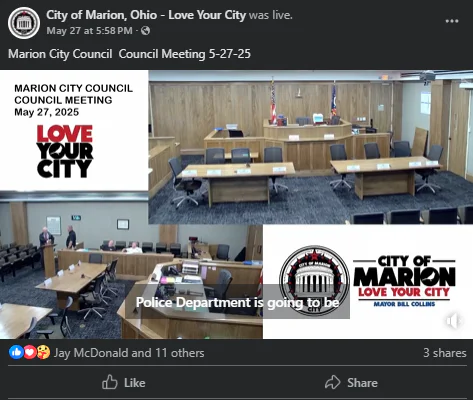This screenshot has height=400, width=473.
Task: View who reacted: Jay McDonald and 11 others
Action: click(129, 353)
